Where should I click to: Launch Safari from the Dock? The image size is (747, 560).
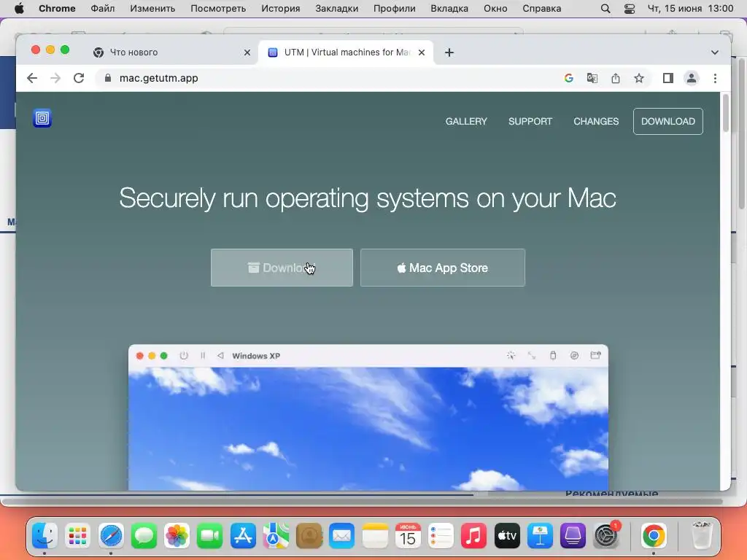[x=111, y=536]
